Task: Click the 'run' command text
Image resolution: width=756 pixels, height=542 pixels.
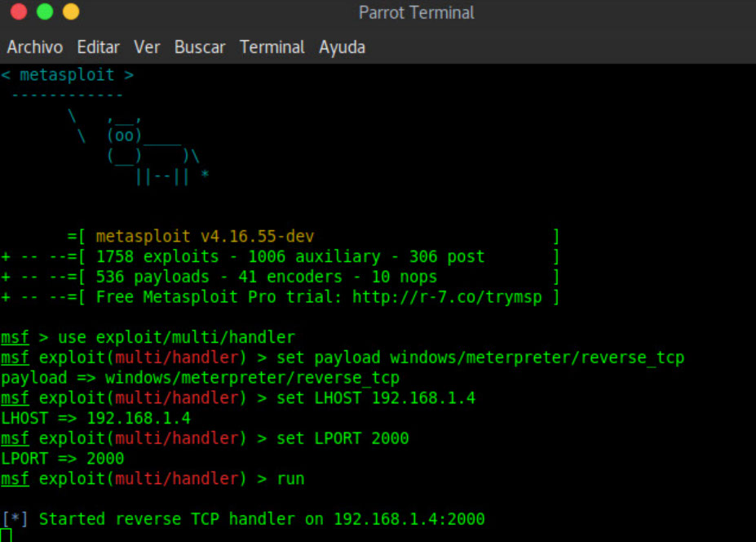Action: [290, 479]
